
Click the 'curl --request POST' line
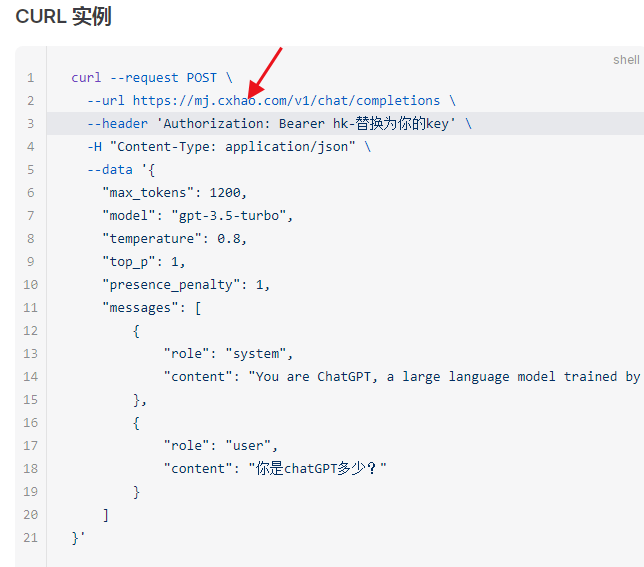(152, 78)
